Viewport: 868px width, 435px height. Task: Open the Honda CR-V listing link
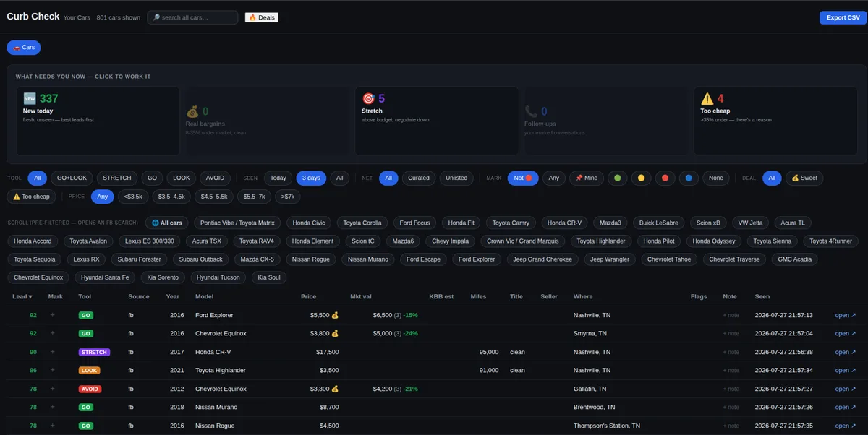click(x=846, y=352)
